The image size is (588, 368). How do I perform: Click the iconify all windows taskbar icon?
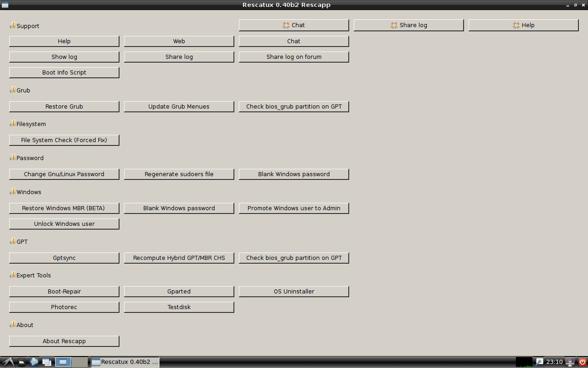(x=47, y=362)
